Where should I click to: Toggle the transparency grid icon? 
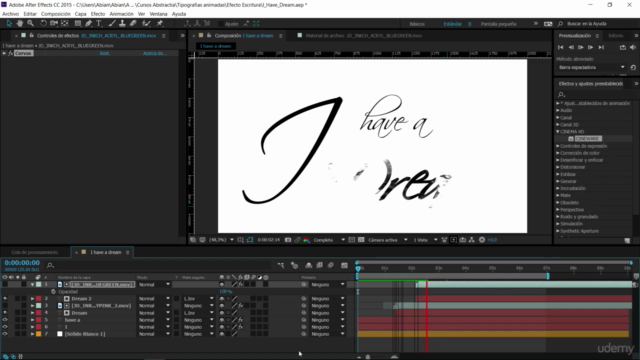click(x=361, y=240)
